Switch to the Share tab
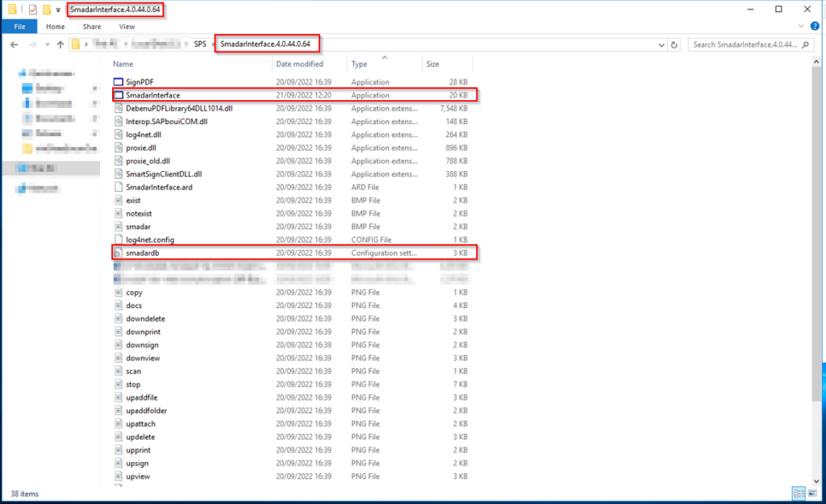Image resolution: width=826 pixels, height=504 pixels. 91,27
